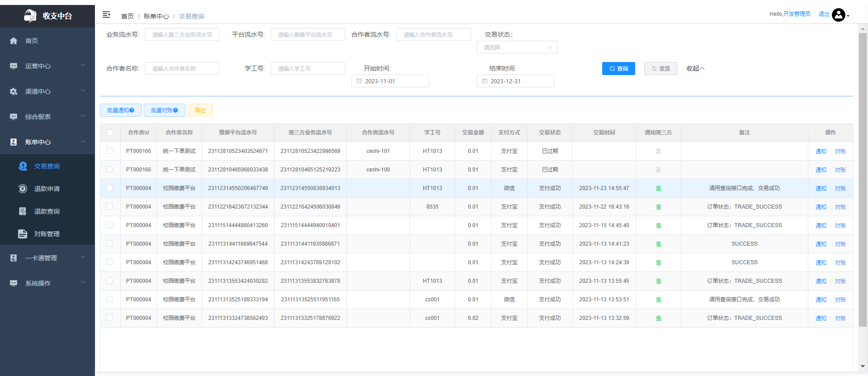The width and height of the screenshot is (868, 376).
Task: Click the vertical scrollbar thumb
Action: 863,180
